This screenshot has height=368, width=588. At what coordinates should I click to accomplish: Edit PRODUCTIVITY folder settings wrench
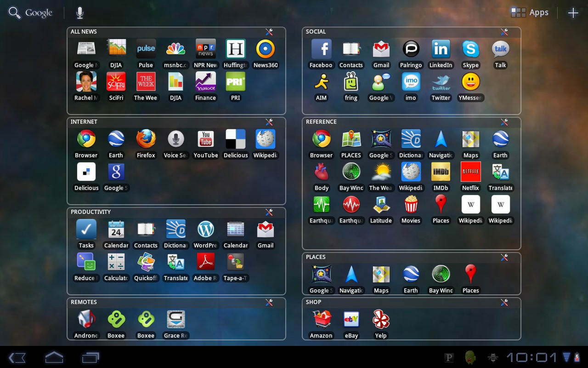(x=269, y=212)
